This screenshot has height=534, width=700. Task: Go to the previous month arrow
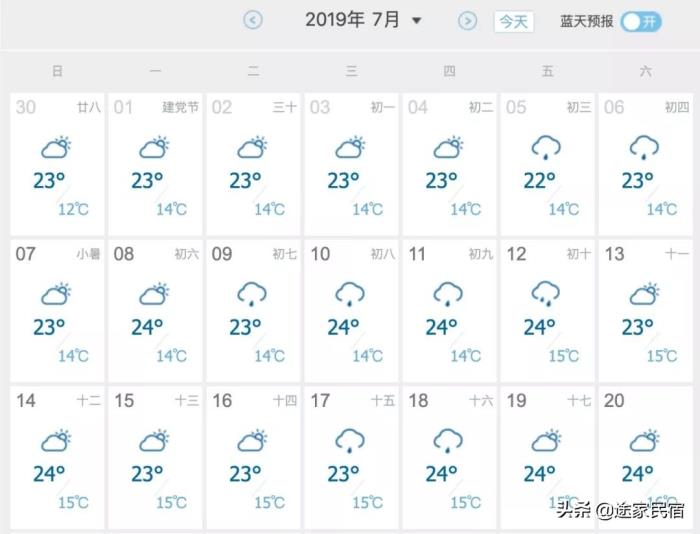coord(253,20)
